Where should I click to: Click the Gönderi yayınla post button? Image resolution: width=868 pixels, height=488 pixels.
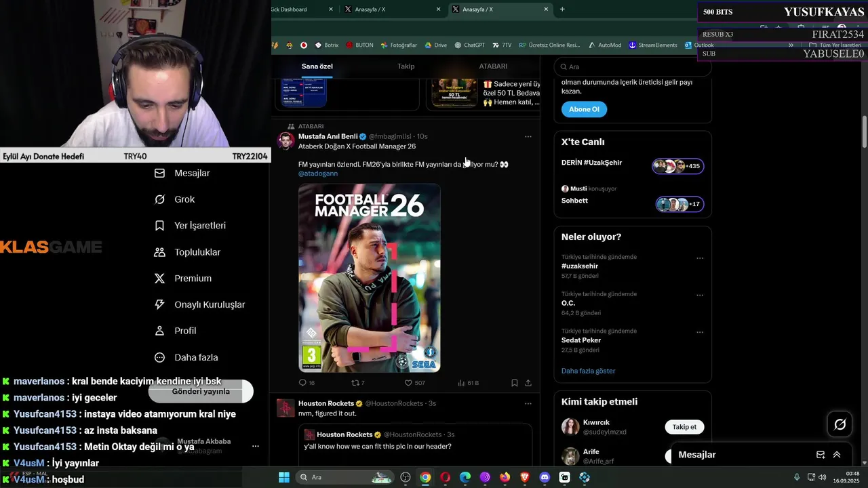[x=201, y=391]
